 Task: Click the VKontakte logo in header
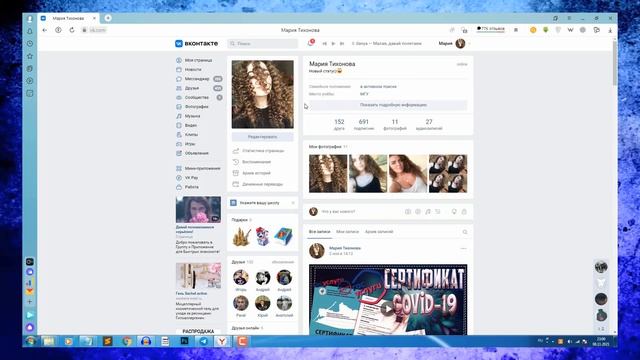click(196, 43)
